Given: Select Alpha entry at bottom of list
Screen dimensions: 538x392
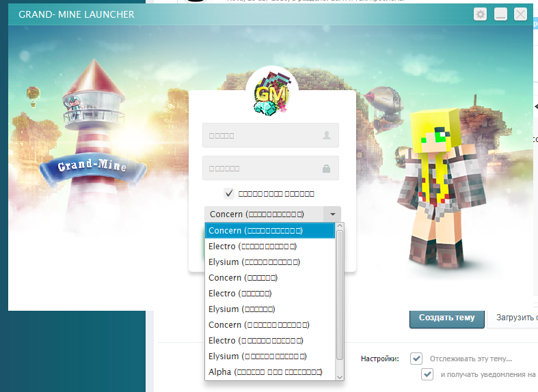Looking at the screenshot, I should 270,372.
